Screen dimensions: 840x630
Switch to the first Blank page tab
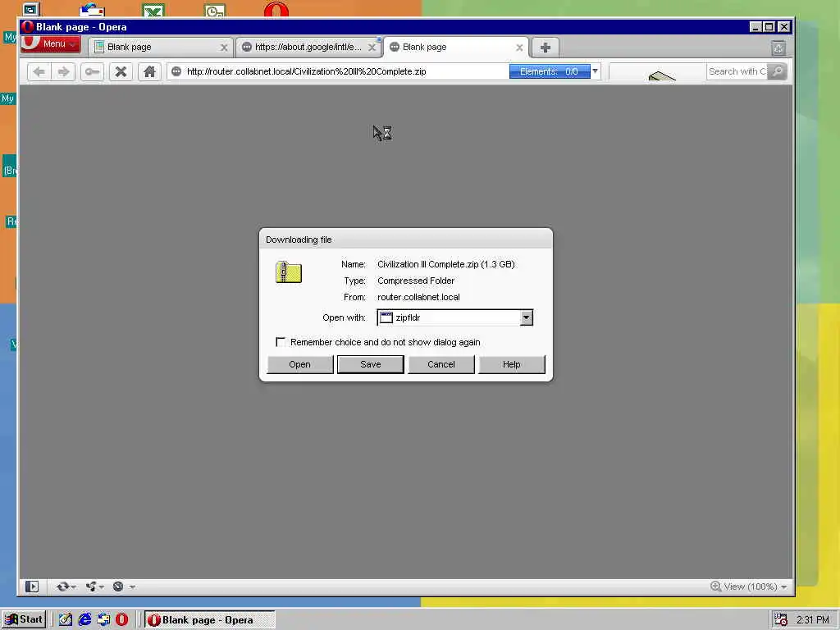(161, 47)
